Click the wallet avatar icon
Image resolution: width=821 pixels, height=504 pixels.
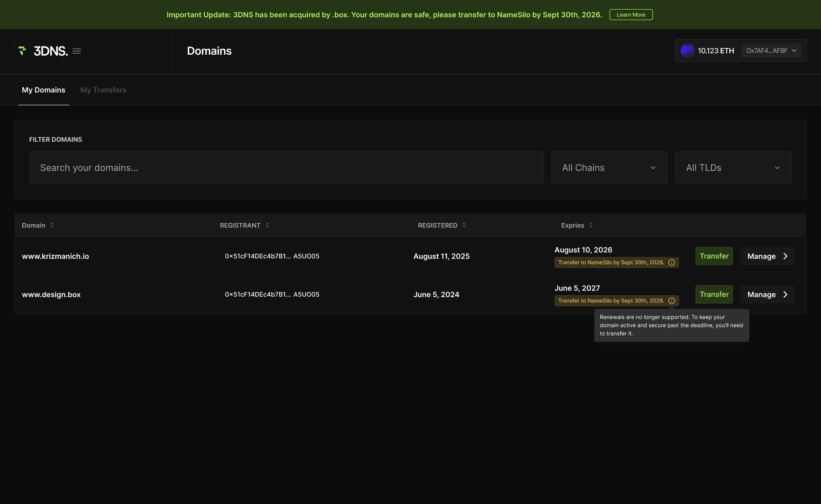point(687,51)
